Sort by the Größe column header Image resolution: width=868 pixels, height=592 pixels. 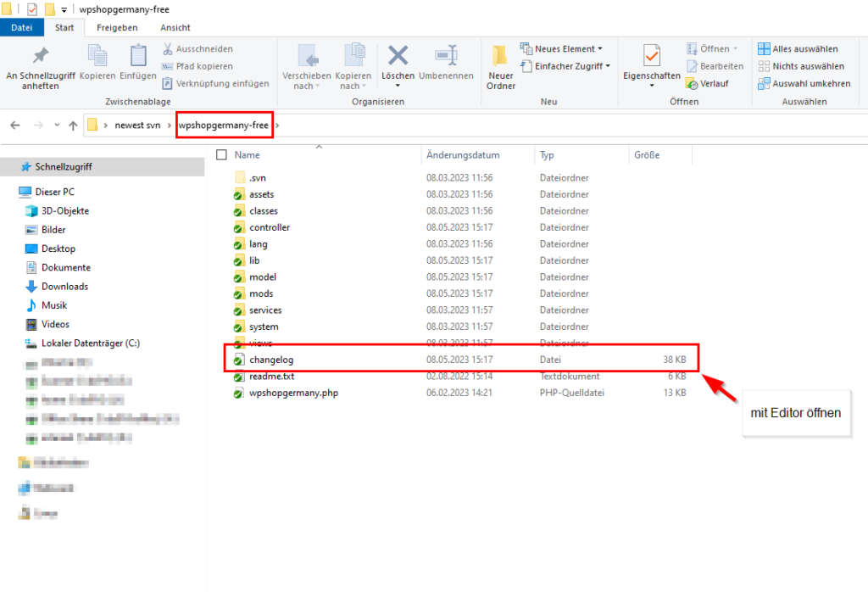pos(647,155)
